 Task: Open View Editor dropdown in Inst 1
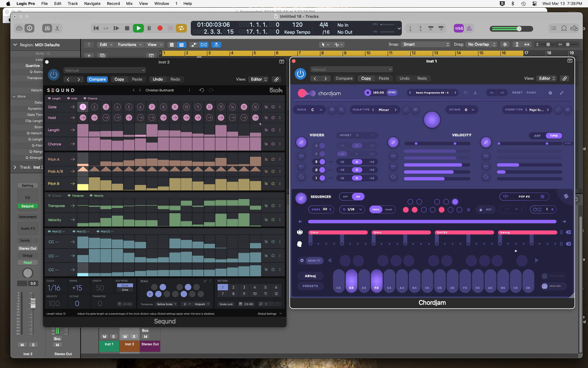(547, 78)
